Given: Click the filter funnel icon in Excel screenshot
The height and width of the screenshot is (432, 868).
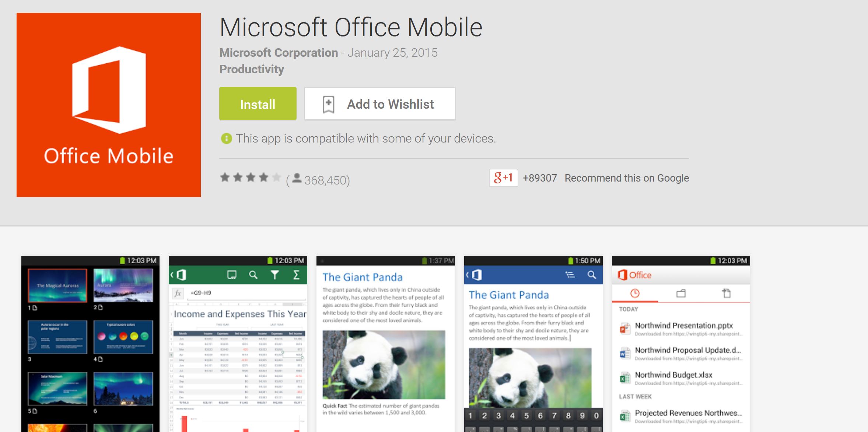Looking at the screenshot, I should click(275, 275).
